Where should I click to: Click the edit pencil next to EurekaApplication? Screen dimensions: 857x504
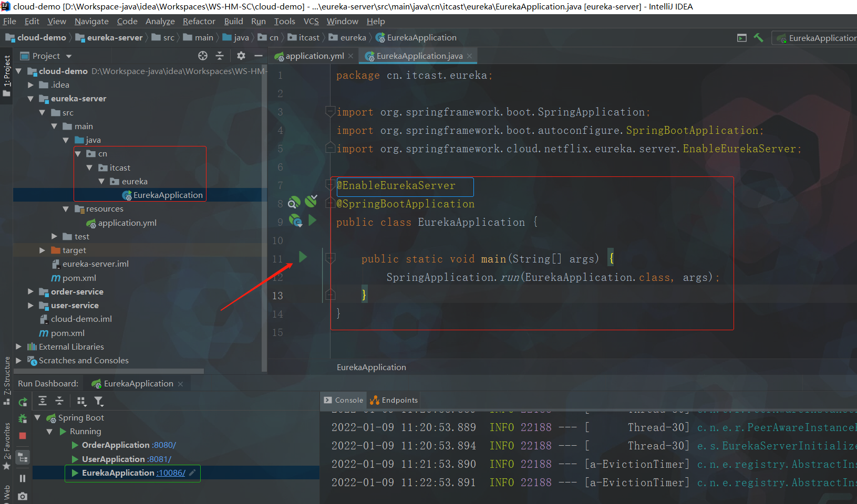(x=192, y=472)
